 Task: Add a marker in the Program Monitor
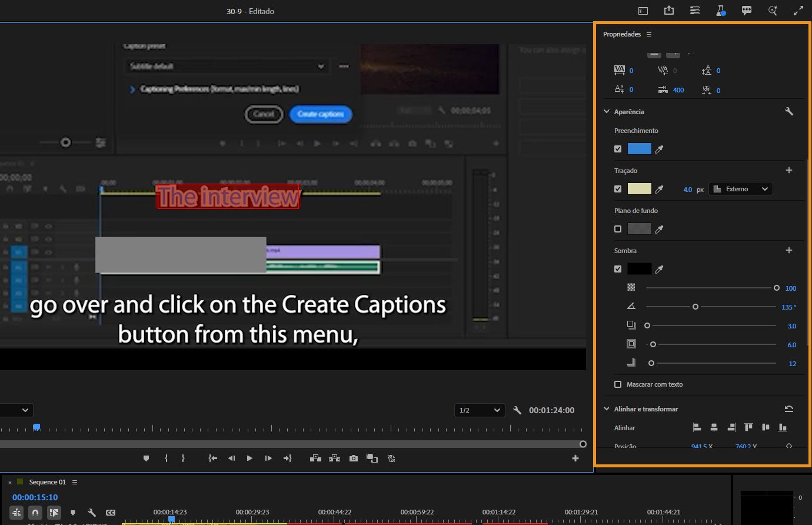click(x=147, y=458)
